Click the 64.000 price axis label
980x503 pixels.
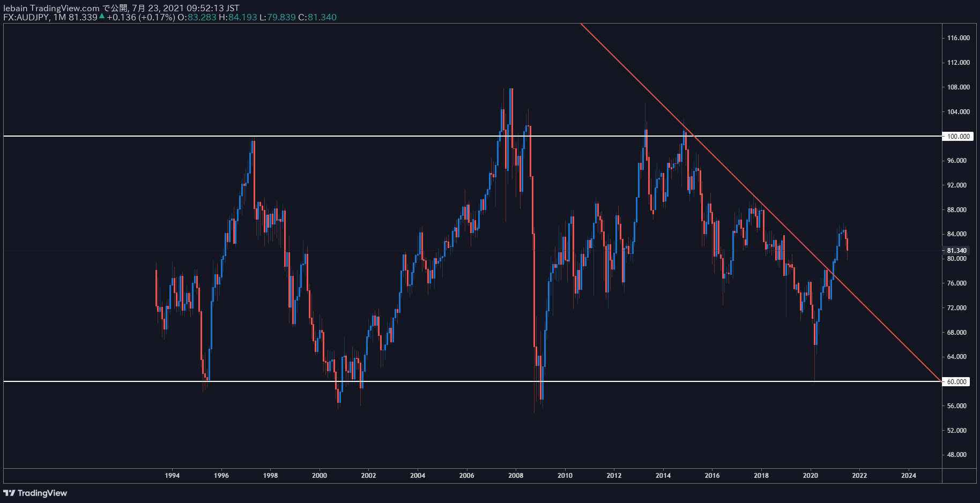[x=956, y=357]
